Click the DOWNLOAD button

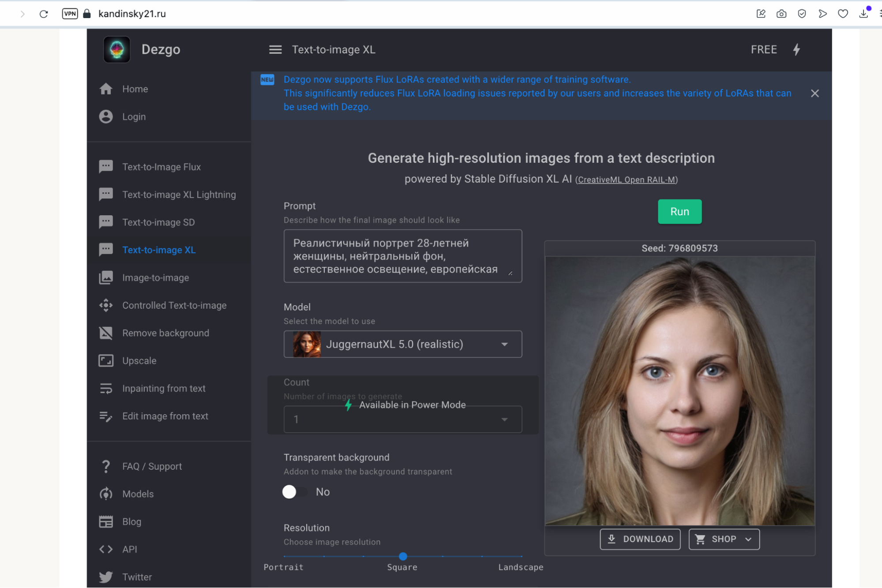click(640, 539)
